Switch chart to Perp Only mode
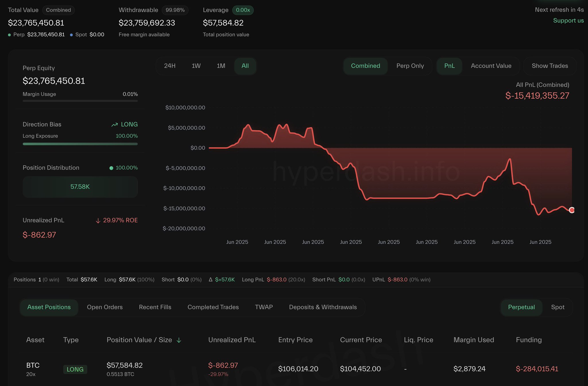The height and width of the screenshot is (386, 588). (410, 66)
